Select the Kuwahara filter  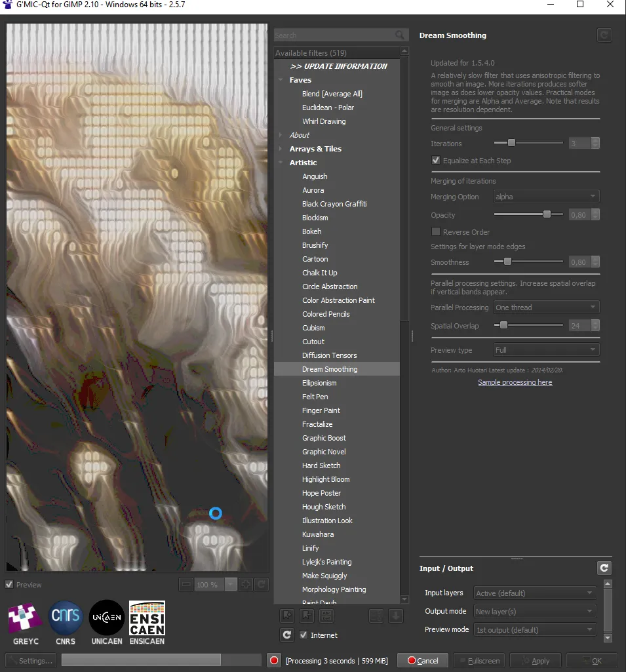coord(317,534)
